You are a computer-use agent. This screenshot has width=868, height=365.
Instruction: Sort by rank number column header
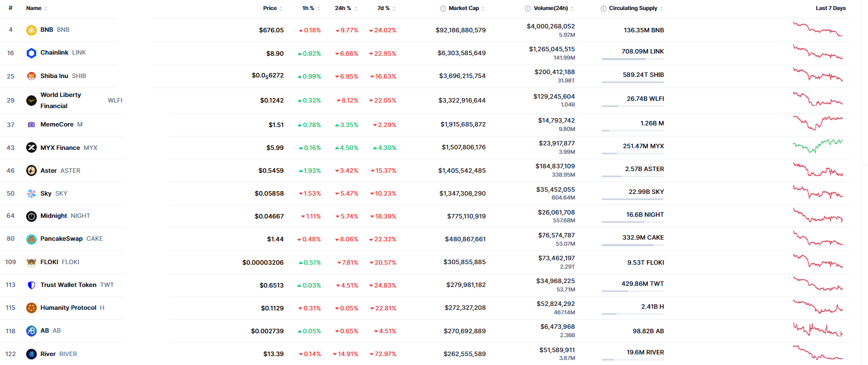tap(11, 8)
